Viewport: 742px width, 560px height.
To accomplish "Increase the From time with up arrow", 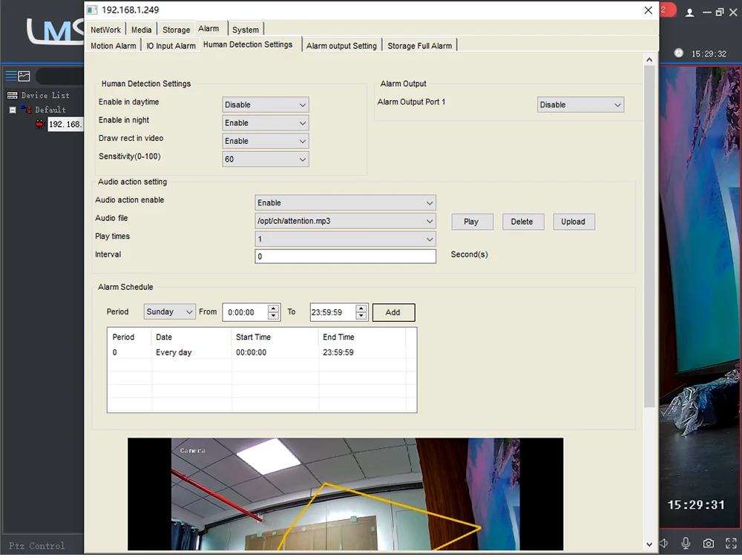I will coord(273,309).
